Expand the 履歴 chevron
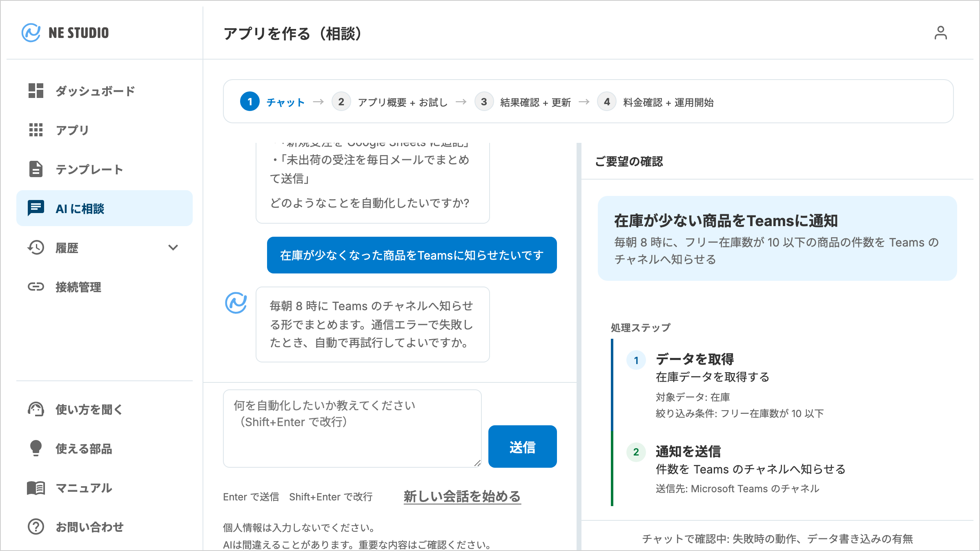Screen dimensions: 980x551 tap(173, 247)
